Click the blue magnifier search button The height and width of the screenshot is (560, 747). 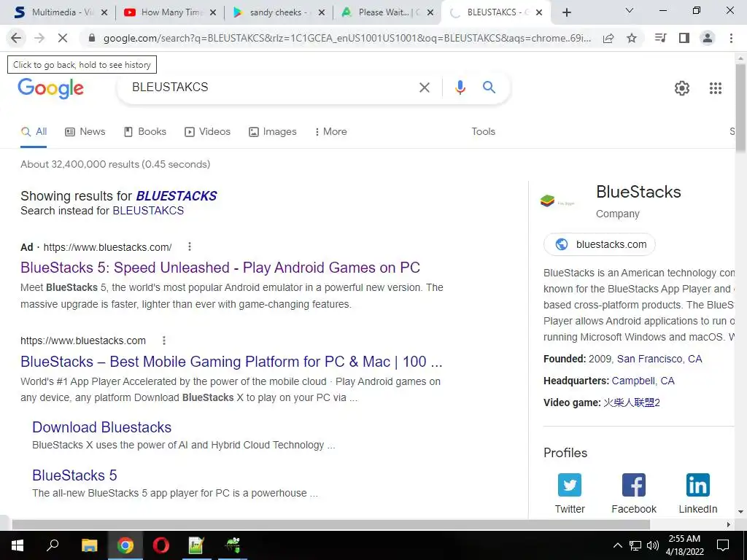click(489, 87)
